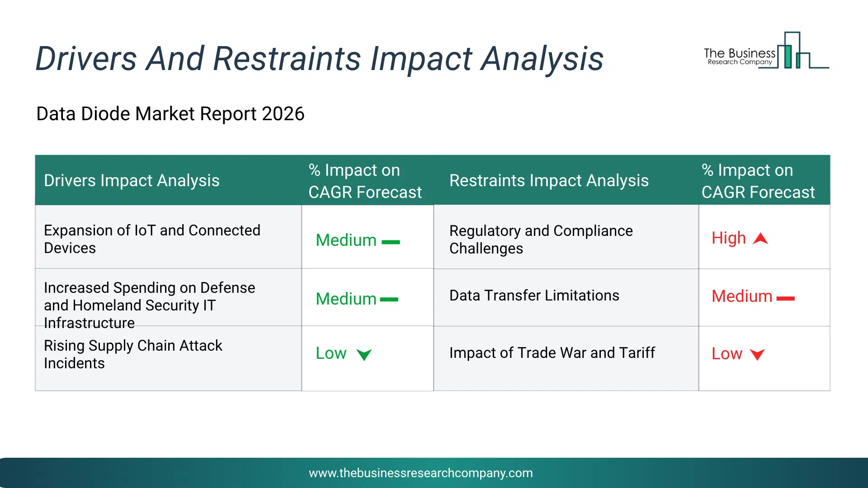Click the 'Restraints Impact Analysis' column header

tap(549, 180)
